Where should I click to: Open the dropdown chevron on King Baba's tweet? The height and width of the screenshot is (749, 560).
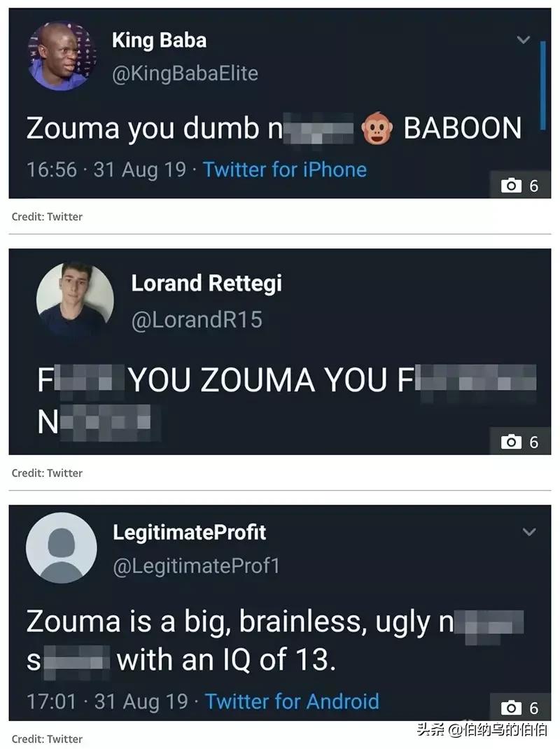[x=523, y=40]
